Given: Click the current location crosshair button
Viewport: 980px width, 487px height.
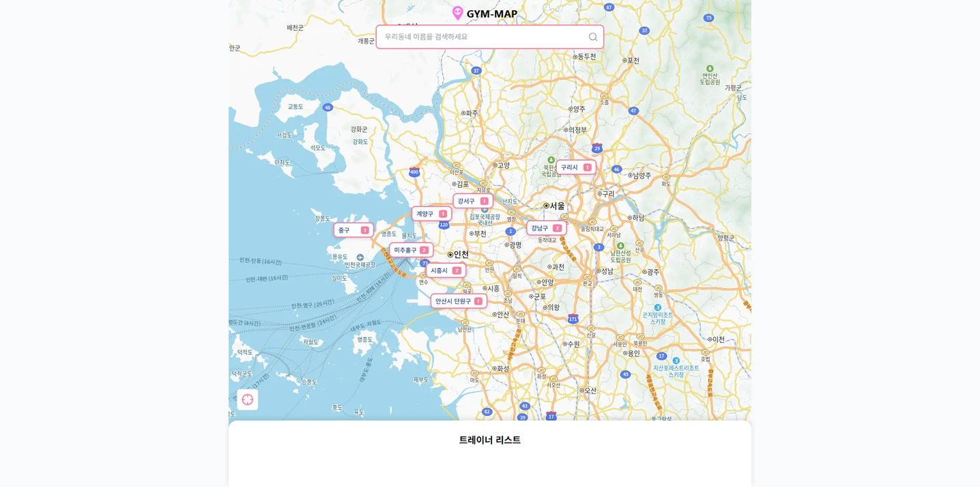Looking at the screenshot, I should click(247, 400).
